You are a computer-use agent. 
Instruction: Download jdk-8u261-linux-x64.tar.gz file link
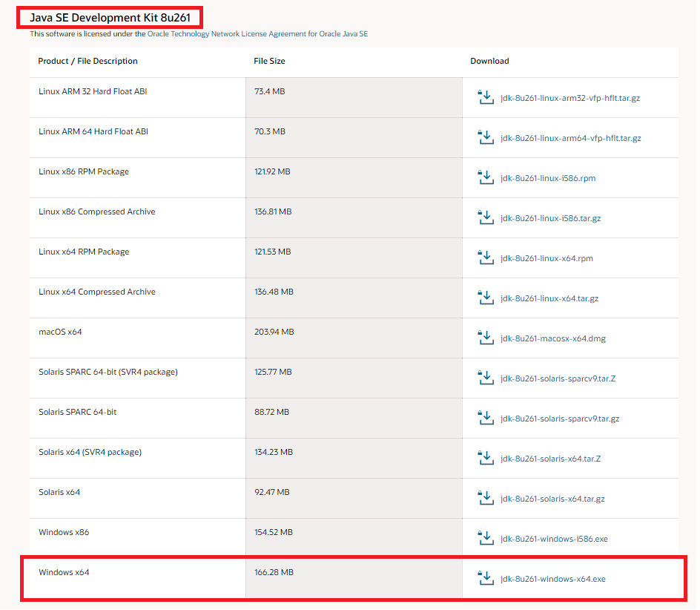coord(549,298)
